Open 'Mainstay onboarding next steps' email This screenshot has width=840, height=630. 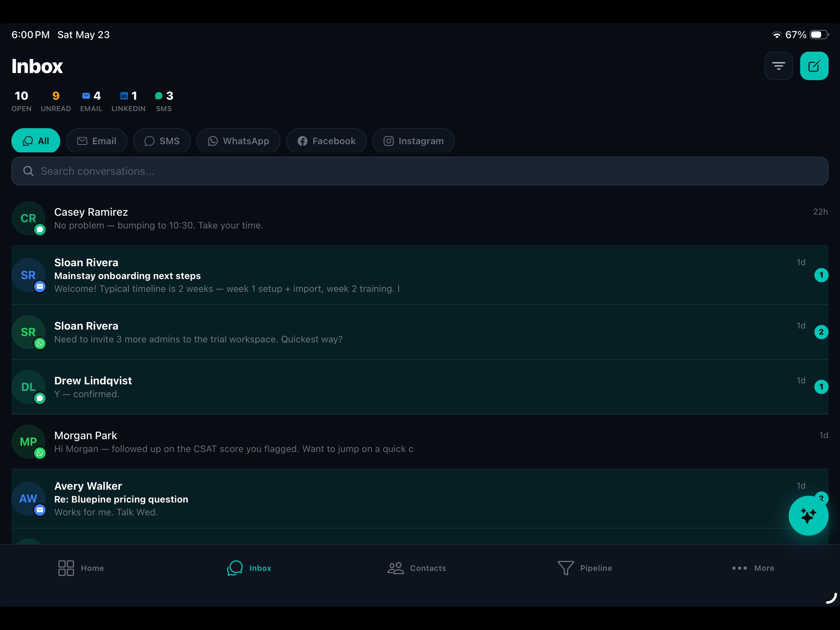pos(420,275)
